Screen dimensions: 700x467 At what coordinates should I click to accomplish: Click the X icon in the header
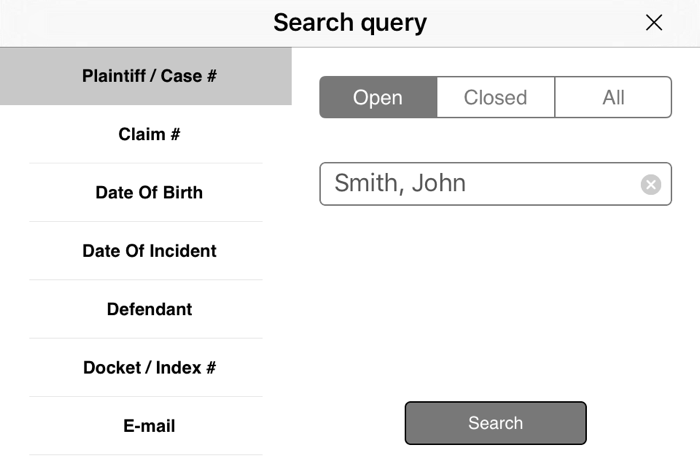pos(654,22)
